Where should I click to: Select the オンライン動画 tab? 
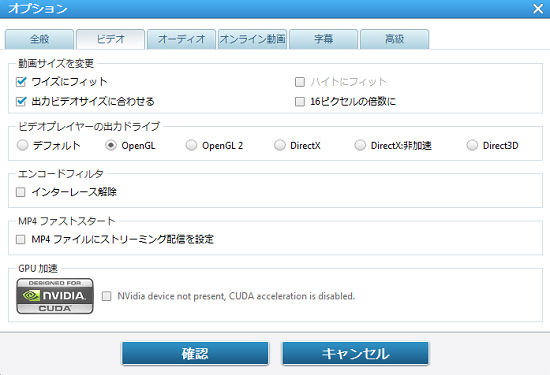[253, 39]
